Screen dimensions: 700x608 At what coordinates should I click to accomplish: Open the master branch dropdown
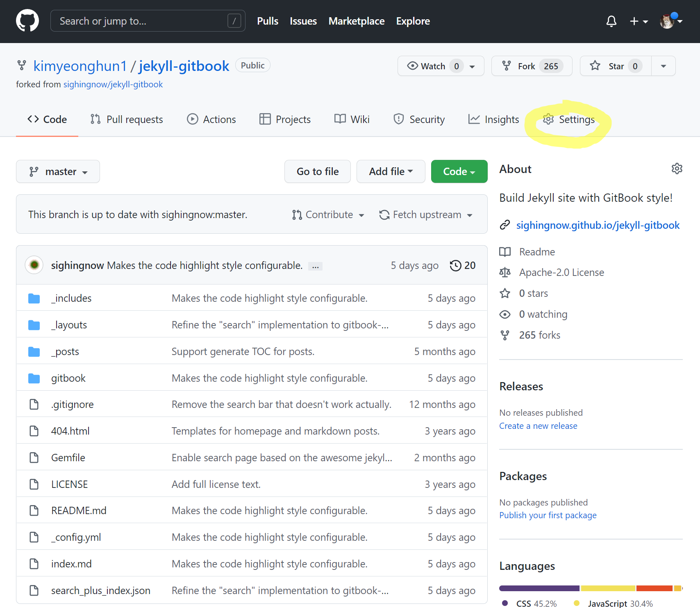[58, 171]
